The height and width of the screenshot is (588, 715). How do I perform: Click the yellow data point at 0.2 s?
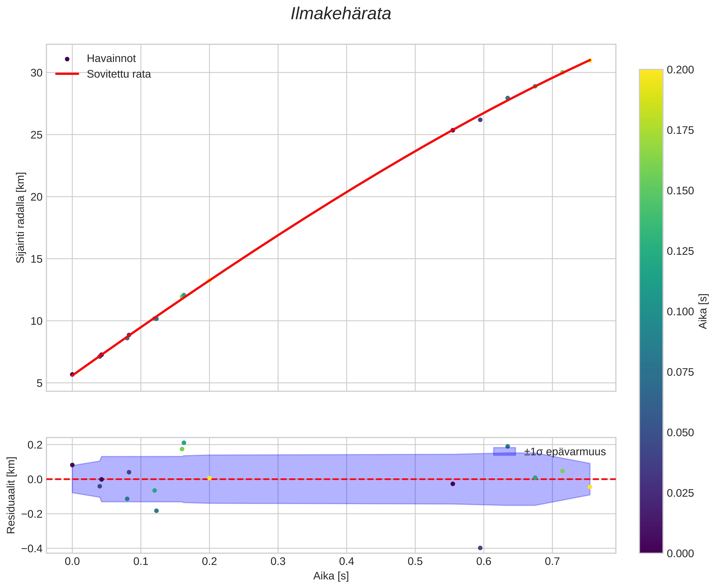209,280
